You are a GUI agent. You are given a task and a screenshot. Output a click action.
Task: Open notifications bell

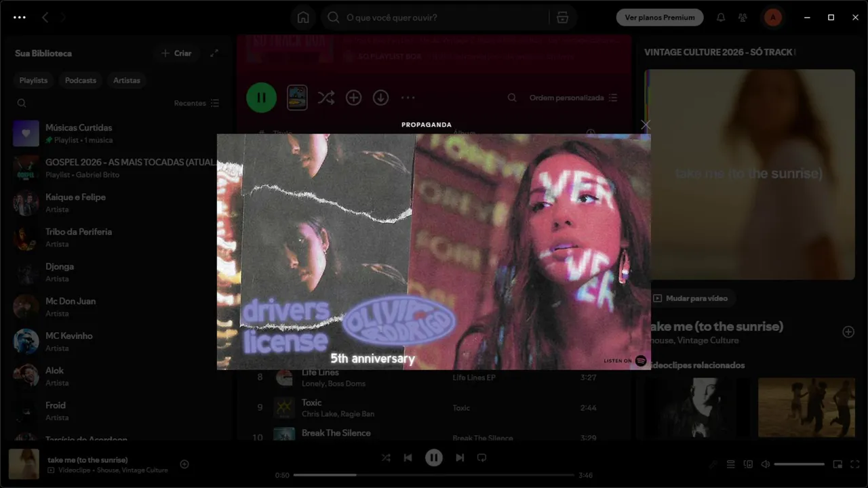coord(721,18)
